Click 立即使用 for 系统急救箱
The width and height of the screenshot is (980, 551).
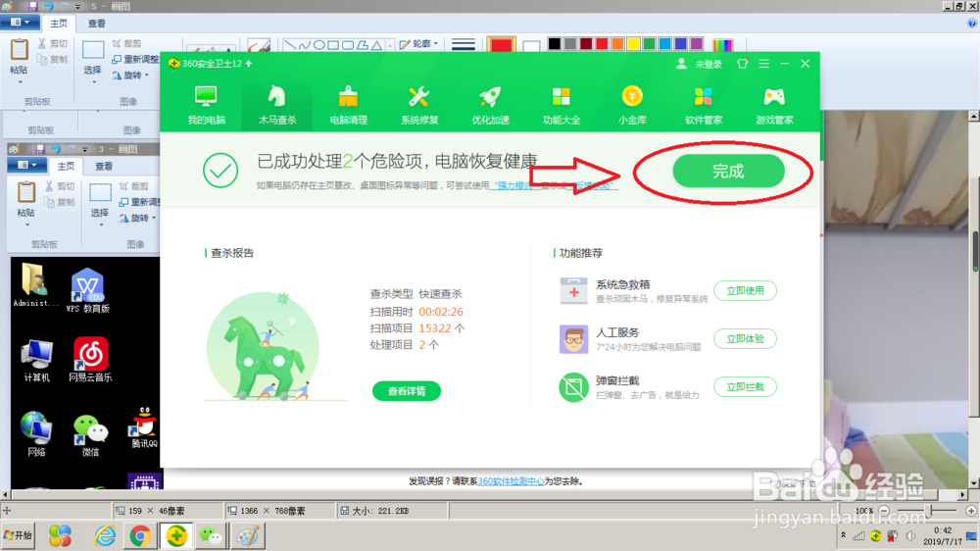(x=745, y=291)
